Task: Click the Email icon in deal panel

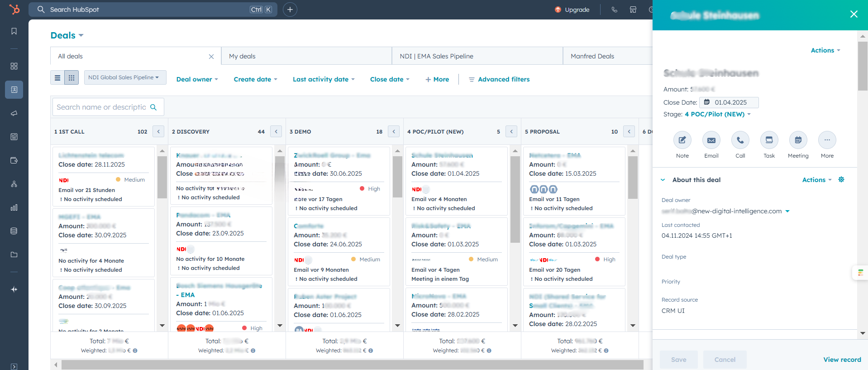Action: coord(711,140)
